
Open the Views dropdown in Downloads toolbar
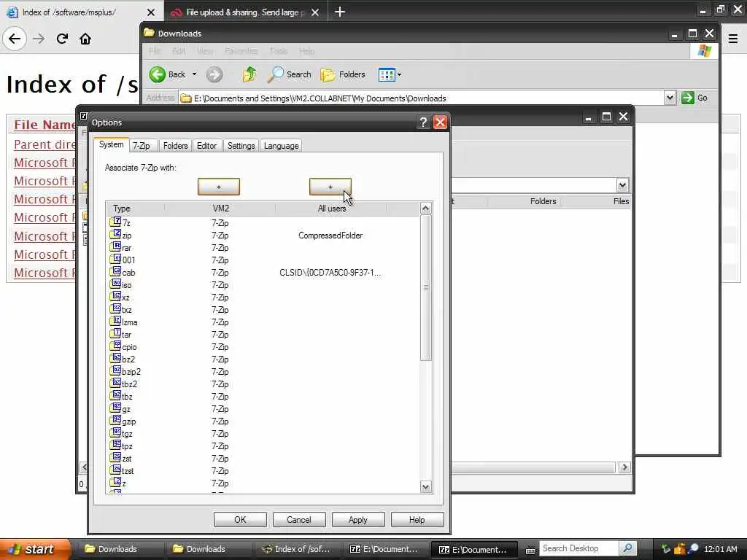399,74
